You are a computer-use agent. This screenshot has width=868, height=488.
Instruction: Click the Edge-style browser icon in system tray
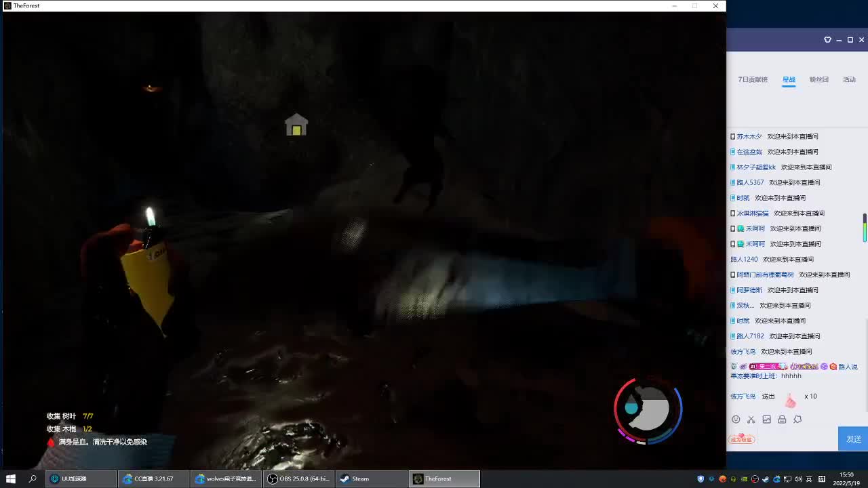(776, 479)
